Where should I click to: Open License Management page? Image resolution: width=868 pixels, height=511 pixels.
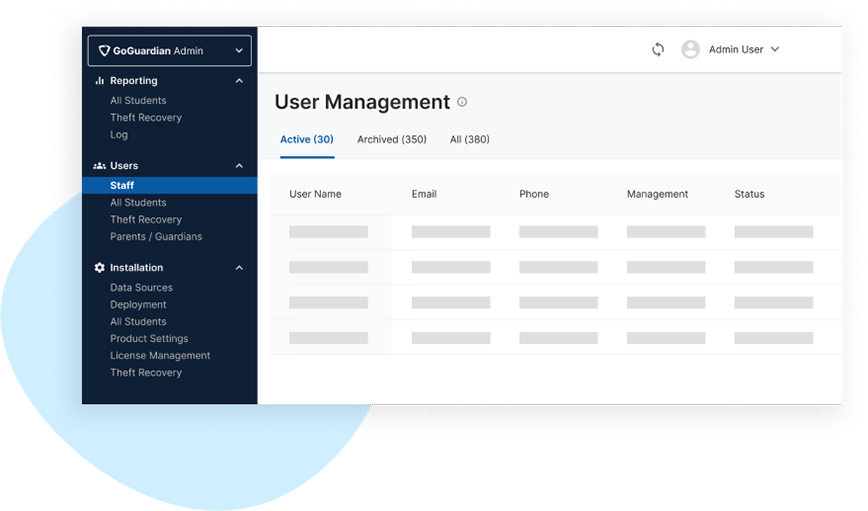pyautogui.click(x=160, y=355)
